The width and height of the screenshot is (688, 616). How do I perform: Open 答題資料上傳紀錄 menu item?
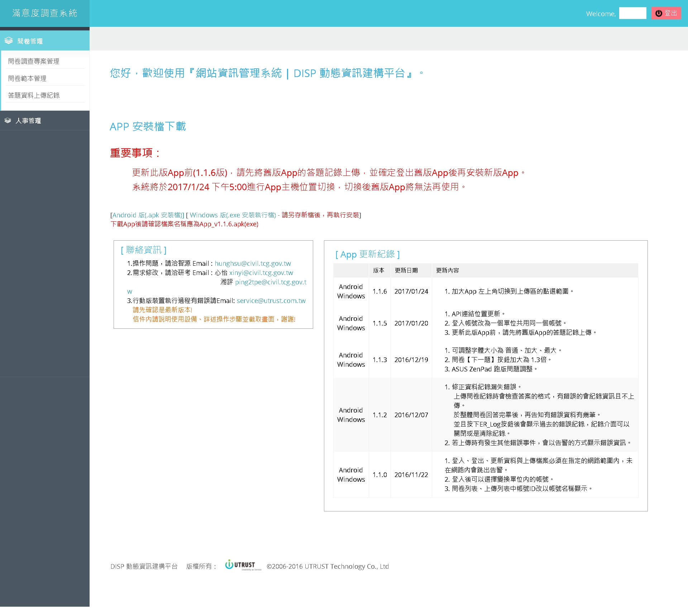coord(34,95)
